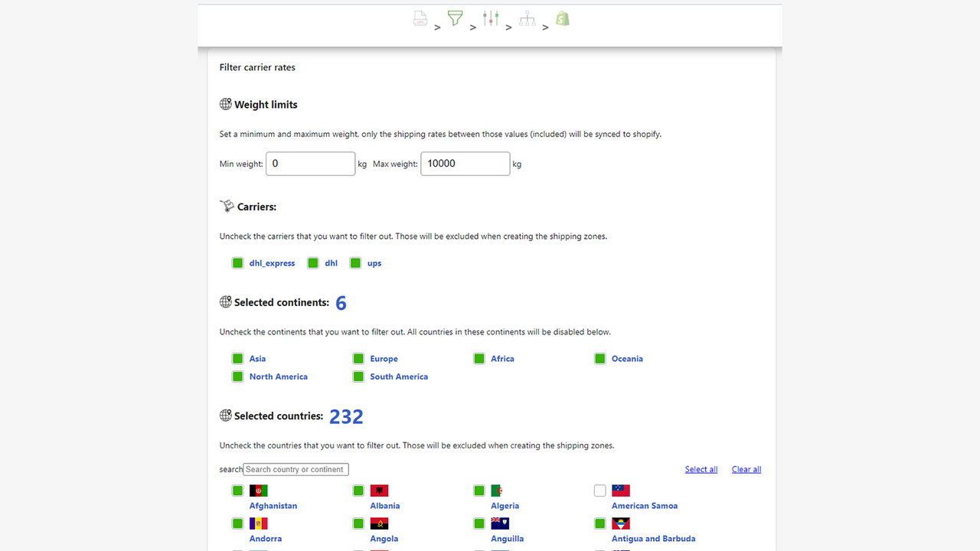980x551 pixels.
Task: Focus the Min weight input field
Action: [x=311, y=164]
